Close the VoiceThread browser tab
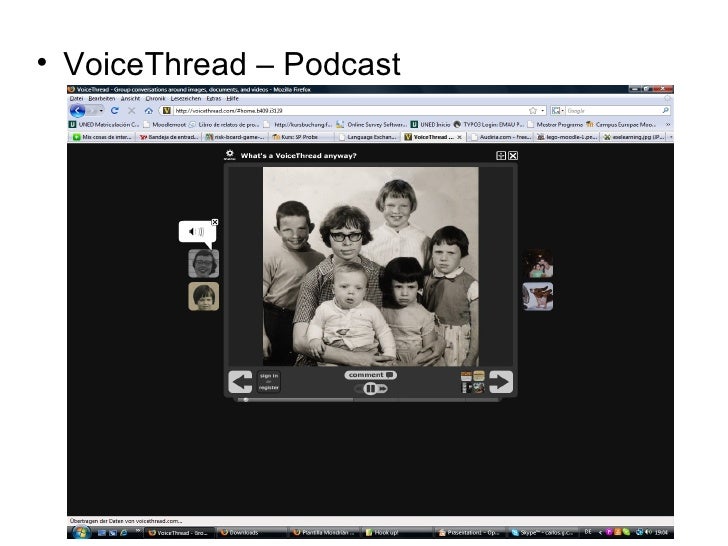This screenshot has width=728, height=546. click(460, 137)
